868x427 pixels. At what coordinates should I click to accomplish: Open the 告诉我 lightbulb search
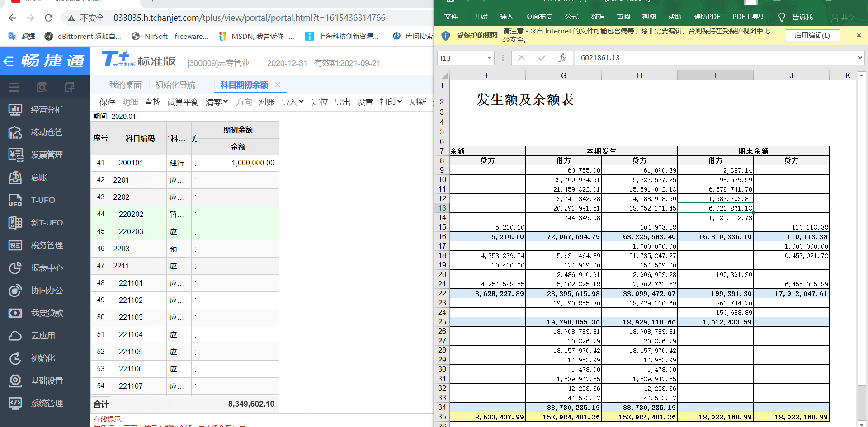(796, 17)
